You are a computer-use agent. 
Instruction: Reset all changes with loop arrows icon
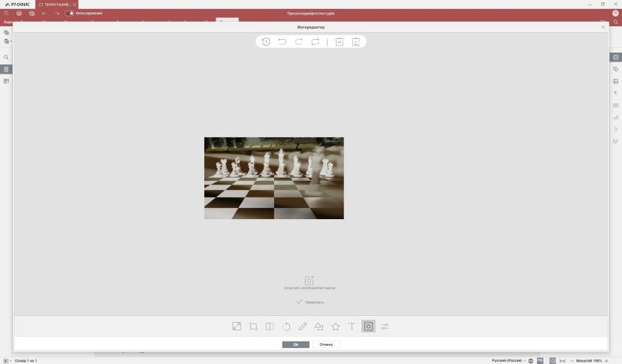tap(316, 41)
